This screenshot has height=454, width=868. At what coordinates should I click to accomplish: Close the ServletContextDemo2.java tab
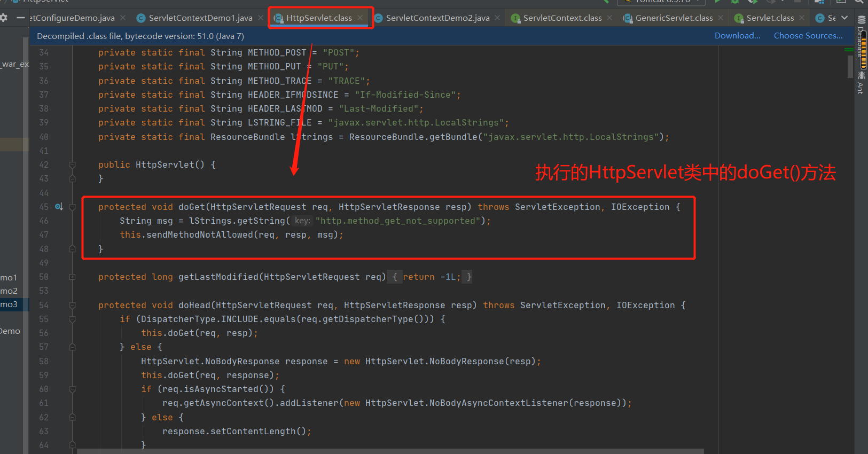point(497,18)
